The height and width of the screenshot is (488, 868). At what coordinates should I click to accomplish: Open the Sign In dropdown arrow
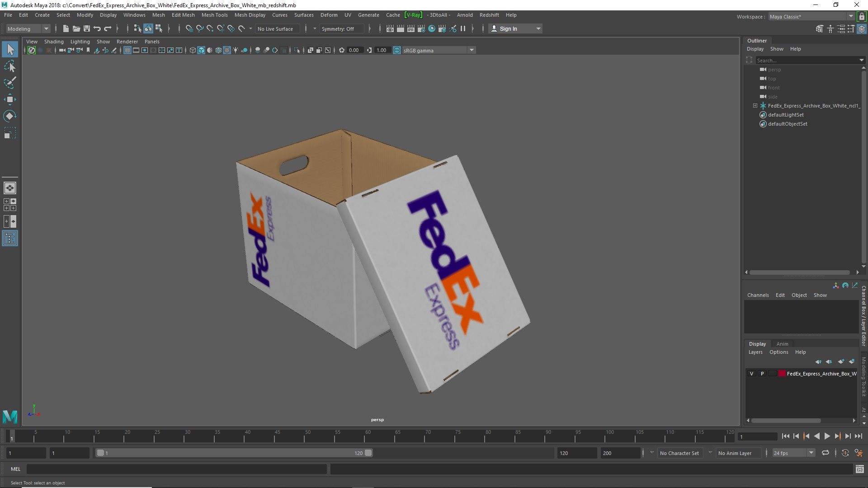[538, 28]
